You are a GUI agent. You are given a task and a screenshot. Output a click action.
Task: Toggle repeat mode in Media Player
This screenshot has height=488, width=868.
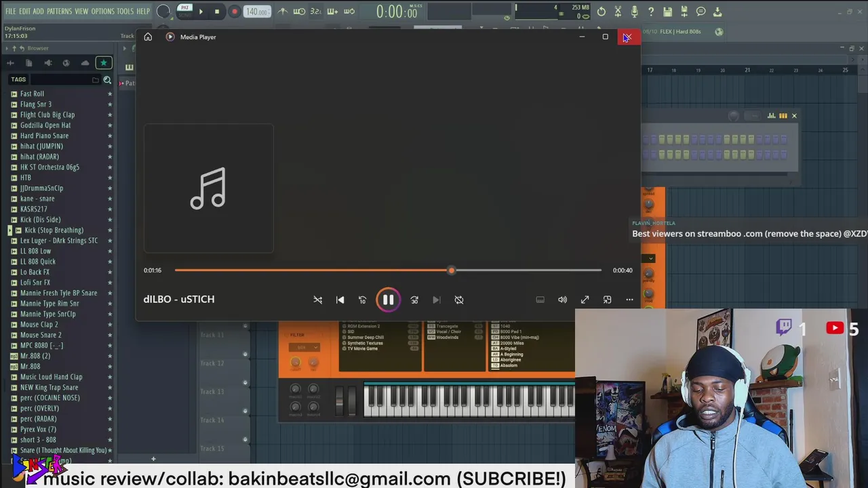click(459, 300)
